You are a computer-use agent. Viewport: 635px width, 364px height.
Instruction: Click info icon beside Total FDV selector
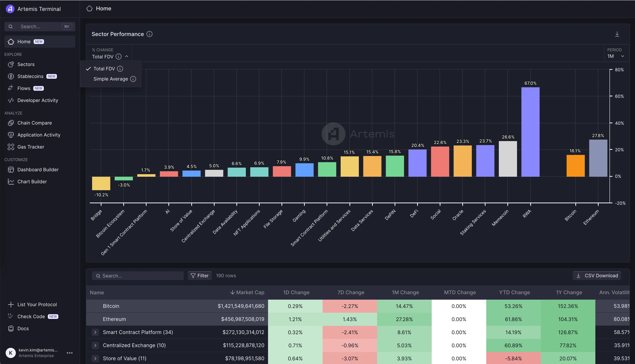[119, 57]
